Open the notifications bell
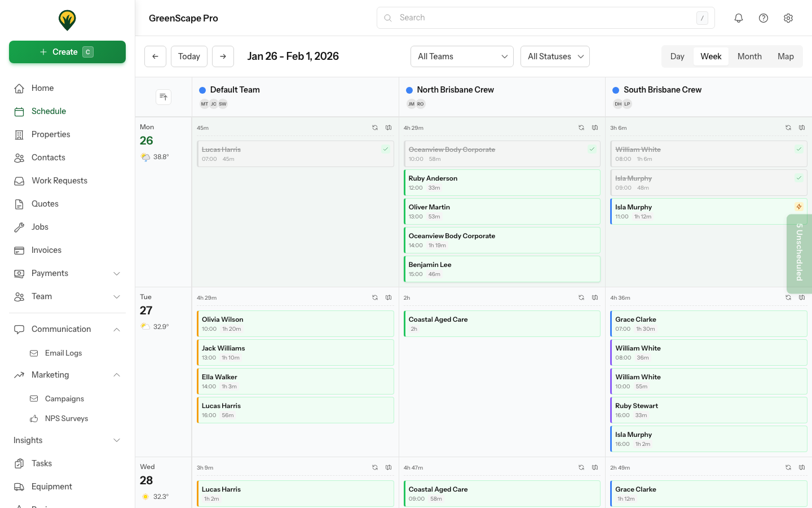 pos(739,17)
